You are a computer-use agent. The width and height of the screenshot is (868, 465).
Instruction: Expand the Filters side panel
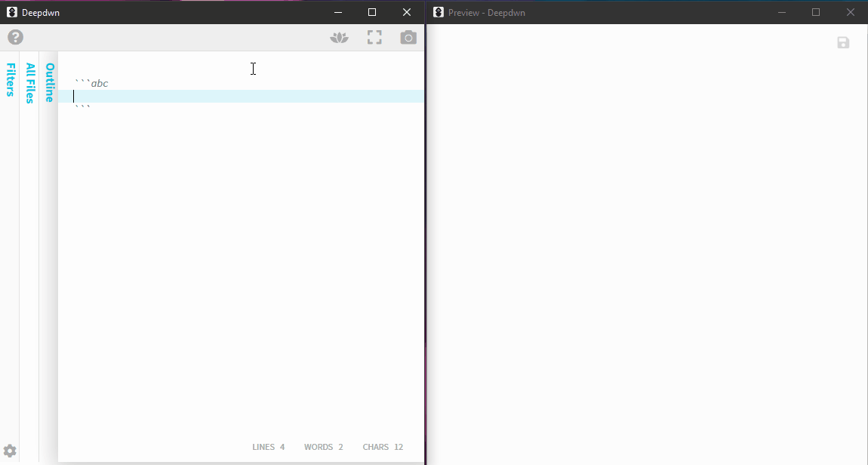10,80
